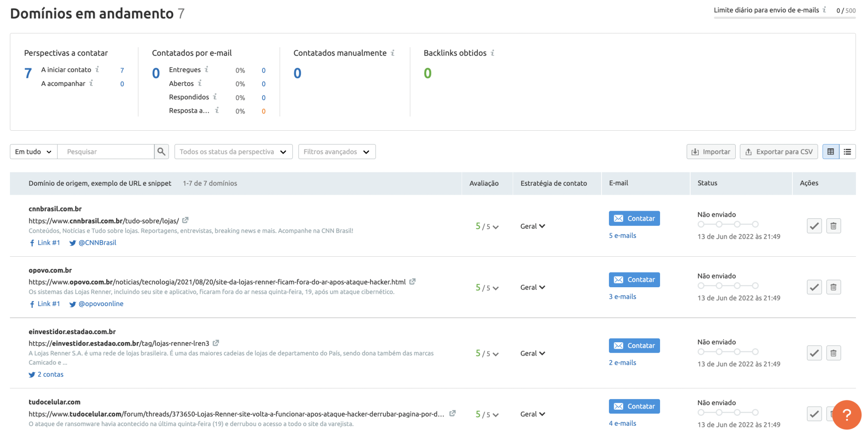Open '3 e-mails' link for opovo

click(622, 297)
